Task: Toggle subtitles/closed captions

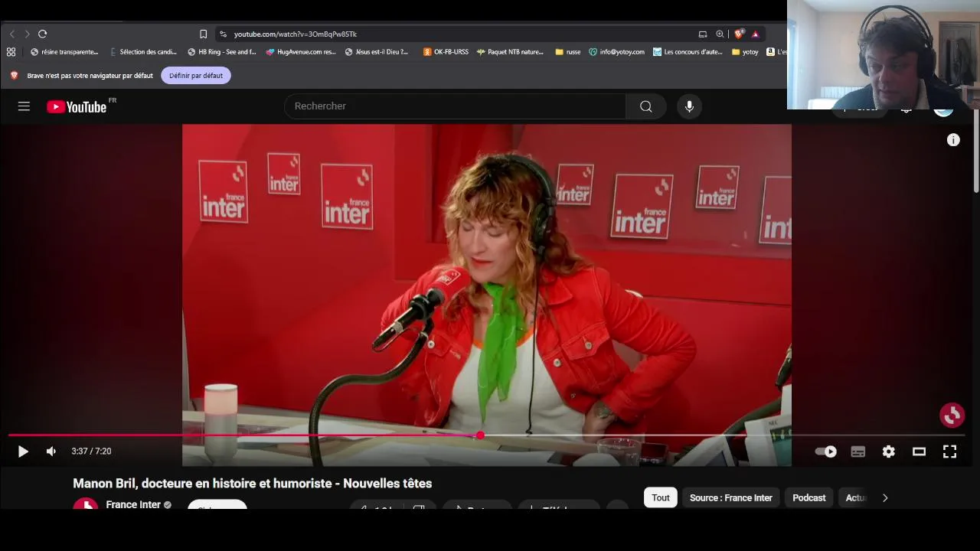Action: coord(857,452)
